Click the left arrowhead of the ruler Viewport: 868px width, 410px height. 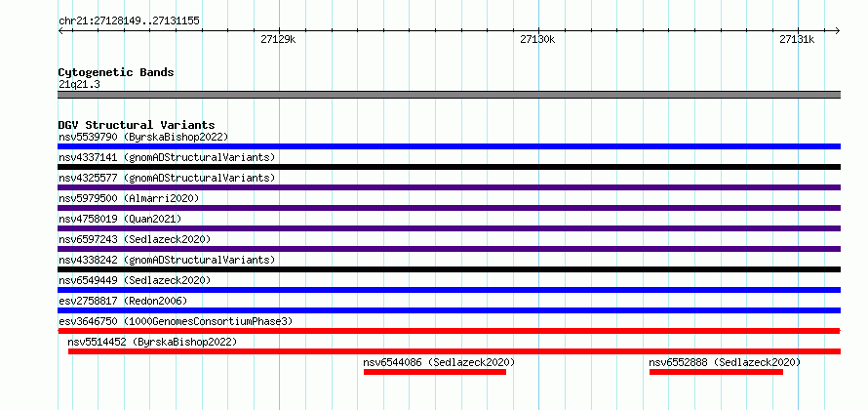pyautogui.click(x=60, y=30)
